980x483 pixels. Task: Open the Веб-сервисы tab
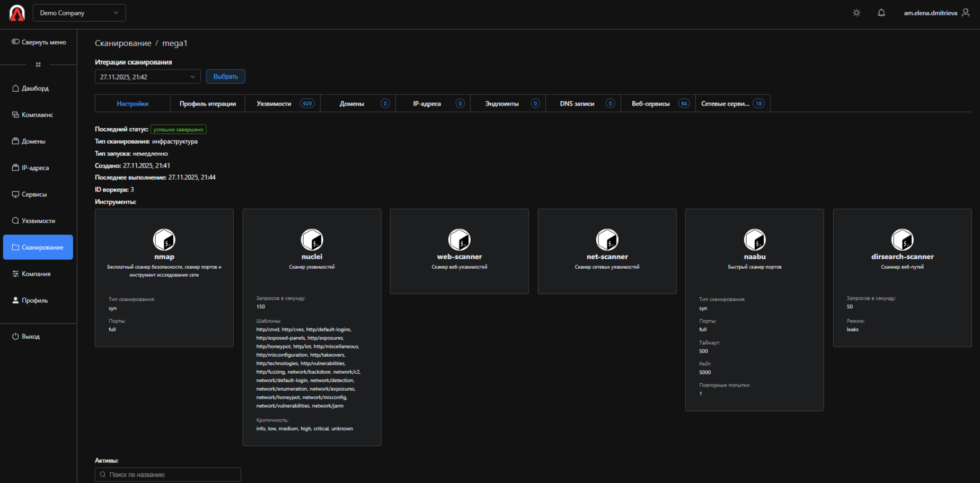(x=658, y=103)
